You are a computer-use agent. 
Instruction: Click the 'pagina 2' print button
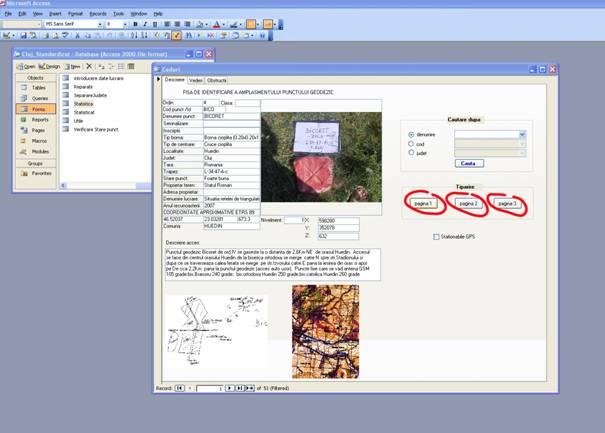(x=467, y=203)
